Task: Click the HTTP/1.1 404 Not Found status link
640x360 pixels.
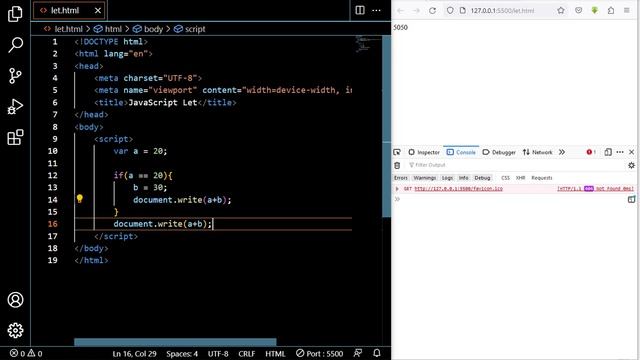Action: click(596, 189)
